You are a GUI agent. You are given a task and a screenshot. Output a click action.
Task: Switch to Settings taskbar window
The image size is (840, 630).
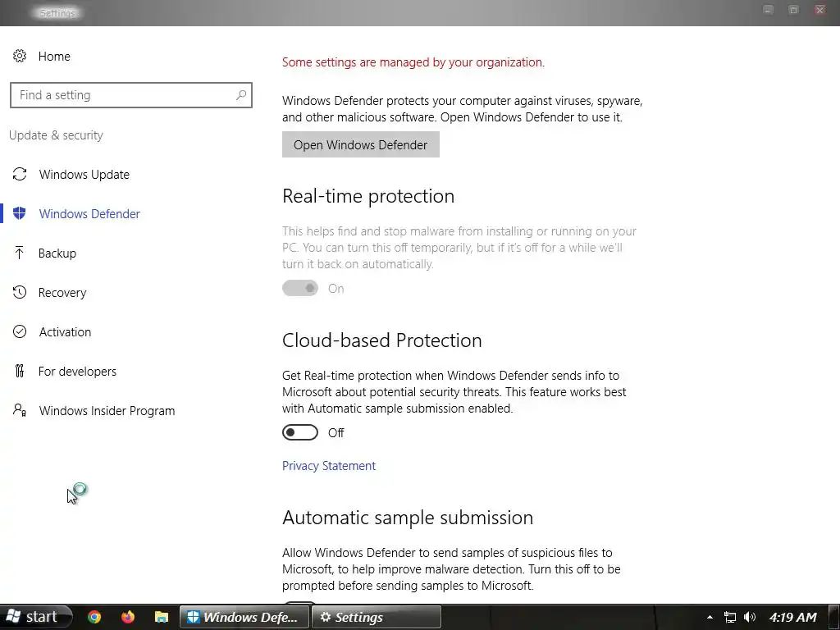click(376, 617)
